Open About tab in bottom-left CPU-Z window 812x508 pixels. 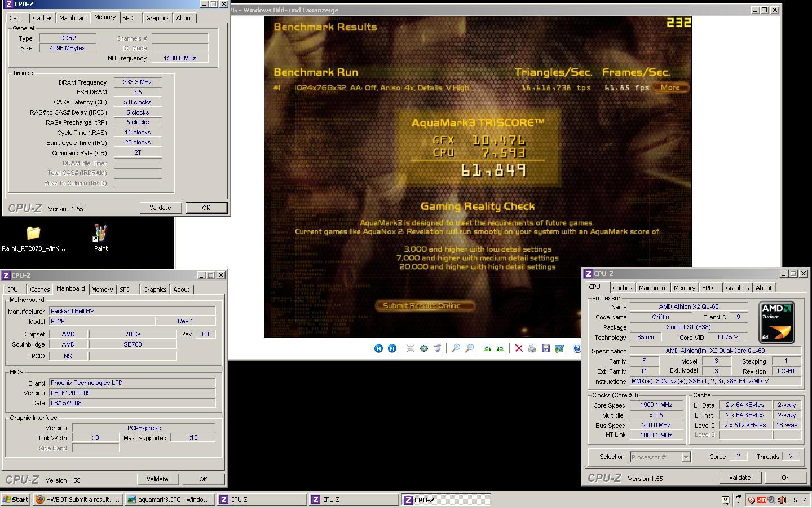tap(181, 290)
